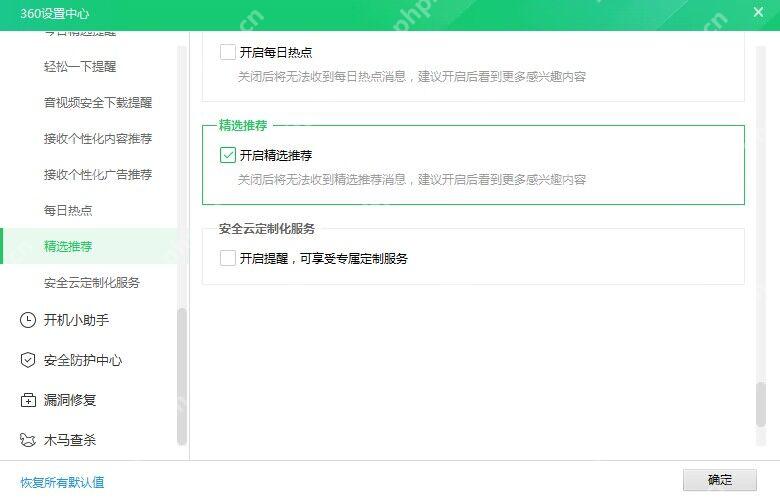Go to 接收个性化内容推荐 in sidebar
The height and width of the screenshot is (500, 780).
coord(98,138)
